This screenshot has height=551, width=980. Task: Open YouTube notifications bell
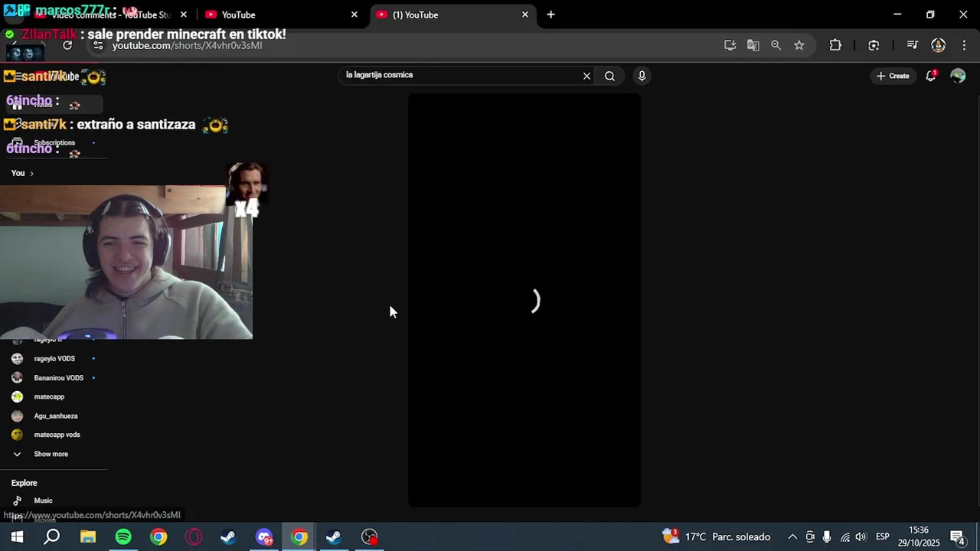pyautogui.click(x=931, y=76)
